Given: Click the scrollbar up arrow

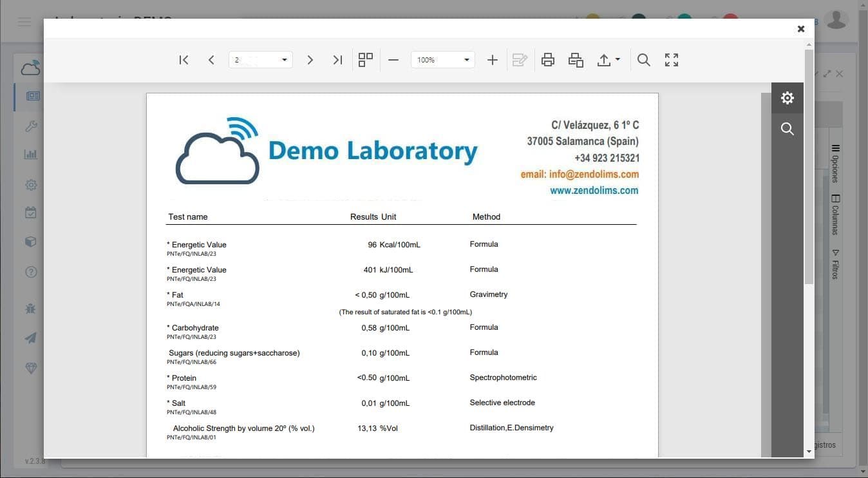Looking at the screenshot, I should 809,44.
